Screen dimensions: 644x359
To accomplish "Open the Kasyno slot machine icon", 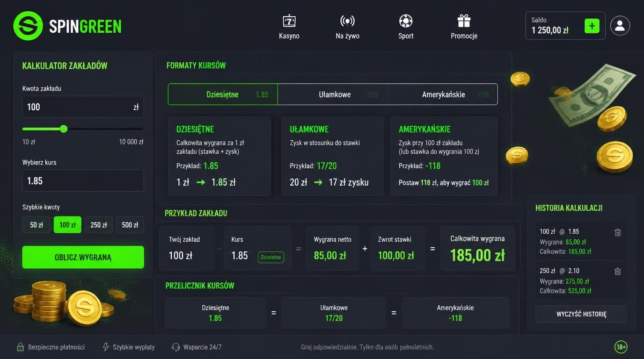I will click(289, 21).
